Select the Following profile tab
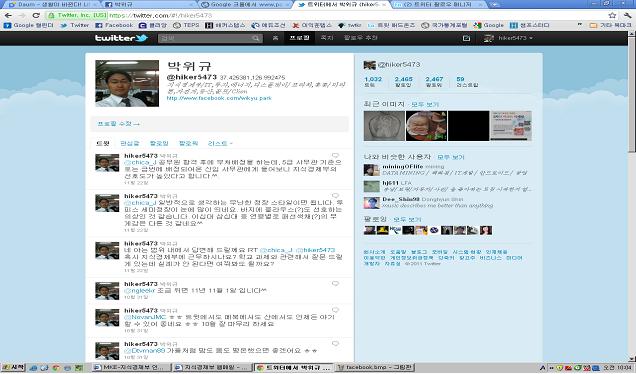This screenshot has width=636, height=374. coord(159,144)
